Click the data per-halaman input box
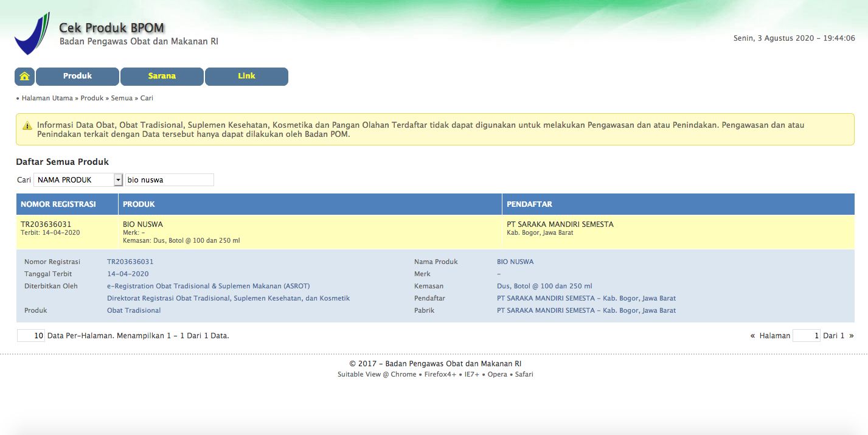 click(x=31, y=336)
